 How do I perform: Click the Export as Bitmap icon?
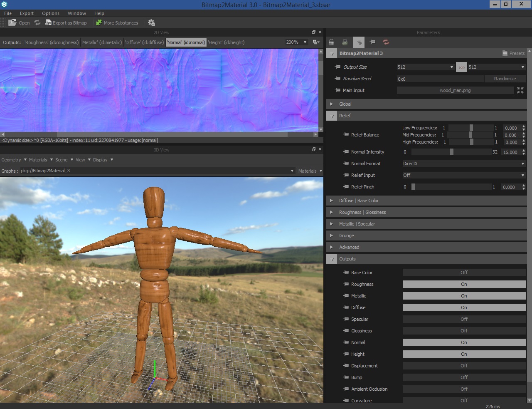[48, 22]
